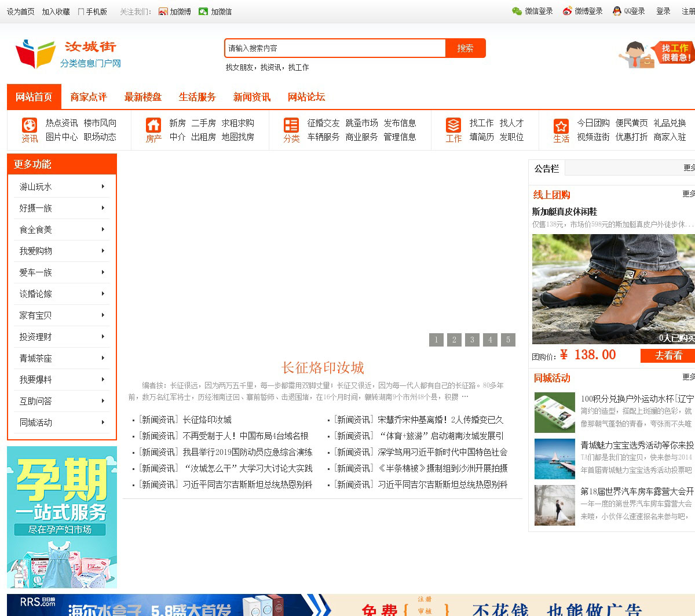Screen dimensions: 695x616
Task: Expand the 游山玩水 sidebar submenu
Action: click(103, 187)
